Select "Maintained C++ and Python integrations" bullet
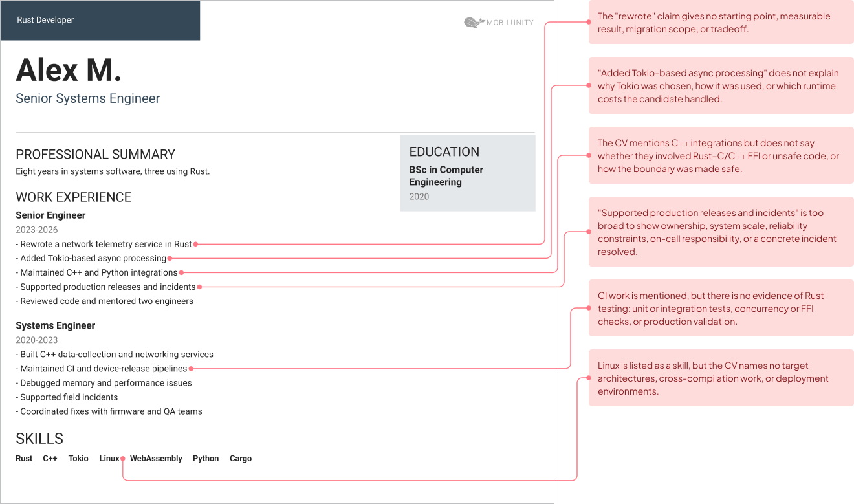The image size is (854, 504). click(96, 272)
